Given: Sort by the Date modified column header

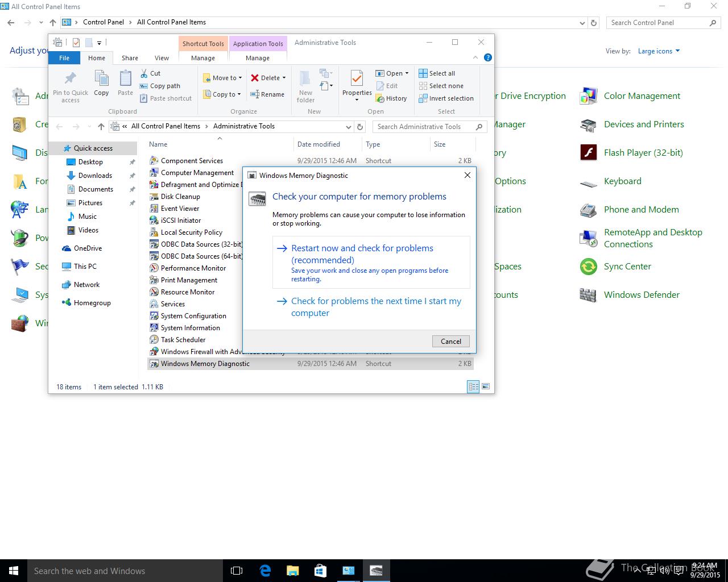Looking at the screenshot, I should (328, 144).
